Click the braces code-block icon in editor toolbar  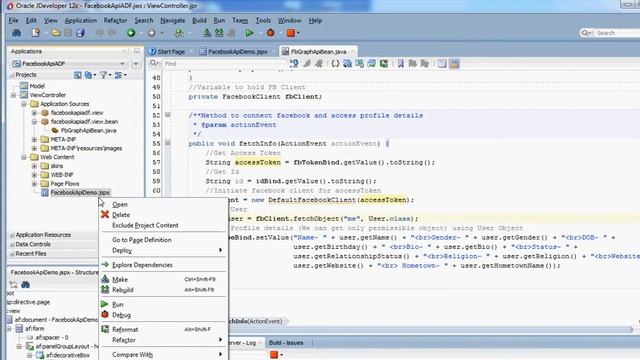335,63
